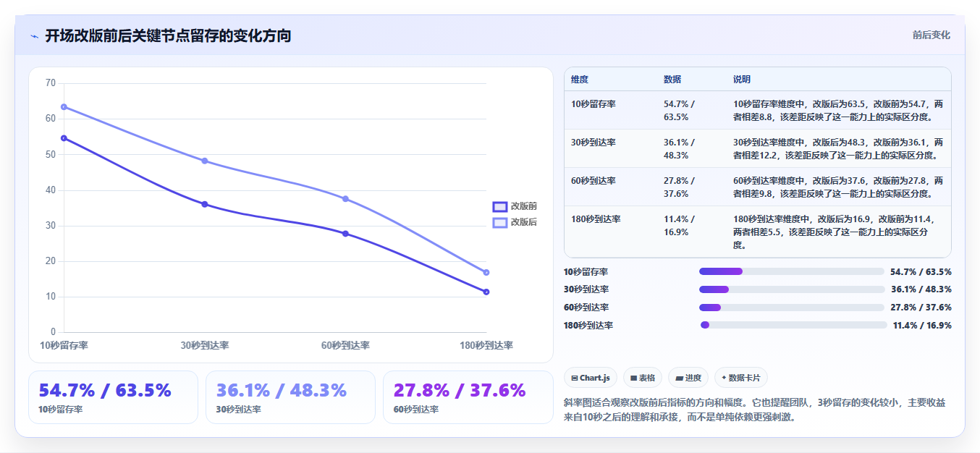Click the 30秒到达率 x-axis label under the chart
980x453 pixels.
tap(205, 346)
